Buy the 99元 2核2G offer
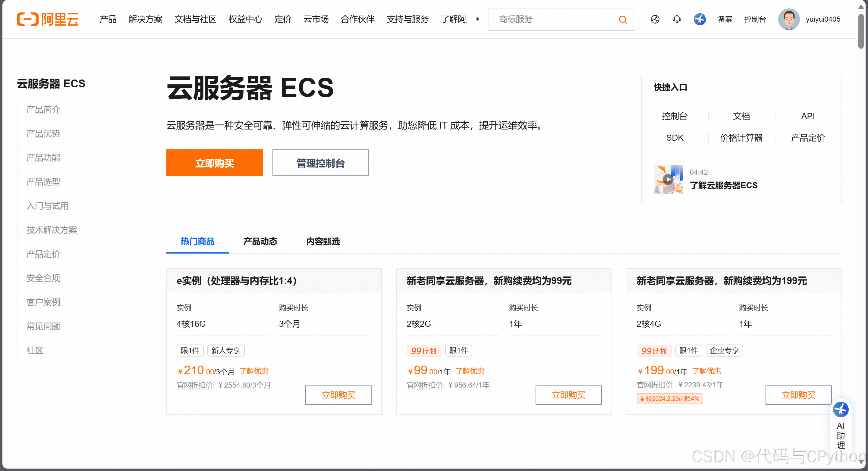The image size is (868, 471). coord(568,395)
